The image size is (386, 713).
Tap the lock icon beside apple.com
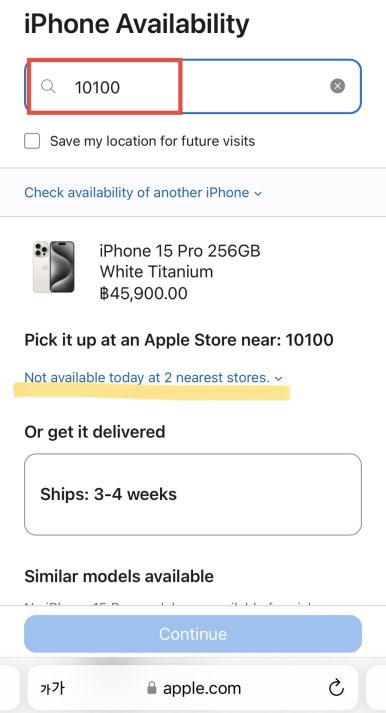click(x=151, y=688)
